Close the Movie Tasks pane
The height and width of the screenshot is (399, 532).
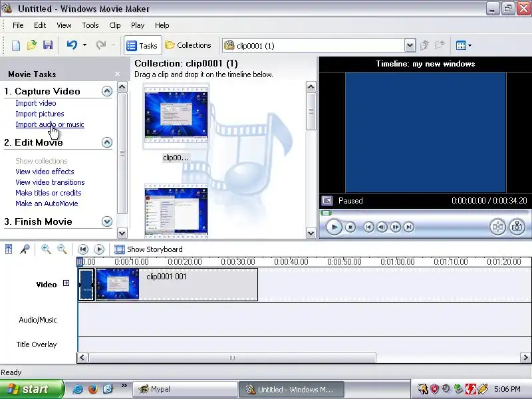click(x=117, y=74)
